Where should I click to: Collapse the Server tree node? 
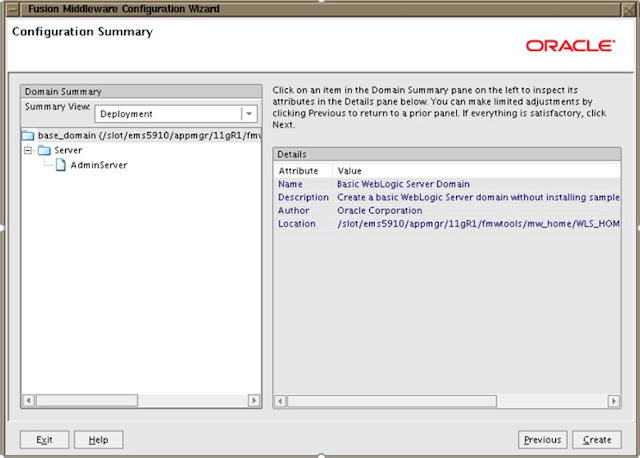[28, 150]
